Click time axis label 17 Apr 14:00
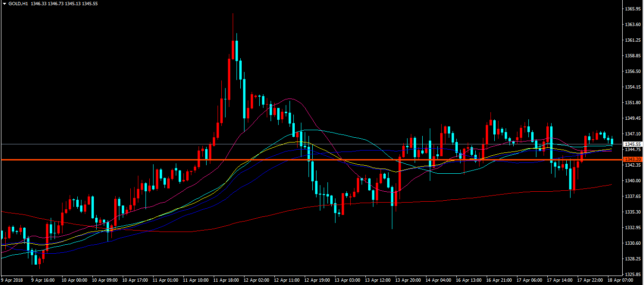Viewport: 644px width, 285px height. point(561,280)
